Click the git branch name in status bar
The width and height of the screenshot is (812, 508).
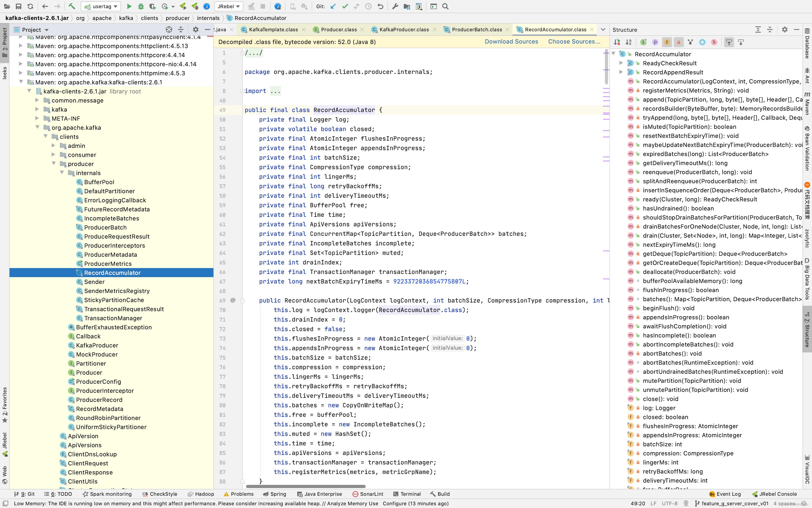(x=731, y=503)
